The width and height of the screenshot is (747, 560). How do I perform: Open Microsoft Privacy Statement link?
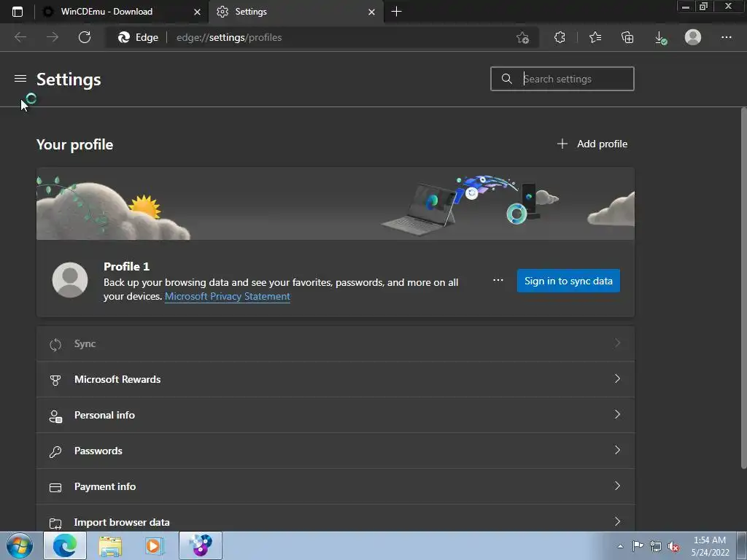pyautogui.click(x=228, y=296)
